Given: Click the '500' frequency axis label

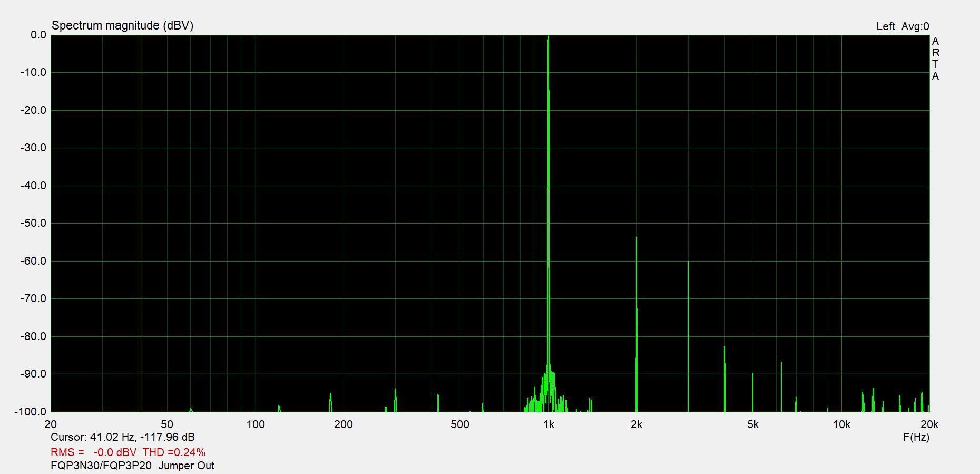Looking at the screenshot, I should [x=460, y=424].
